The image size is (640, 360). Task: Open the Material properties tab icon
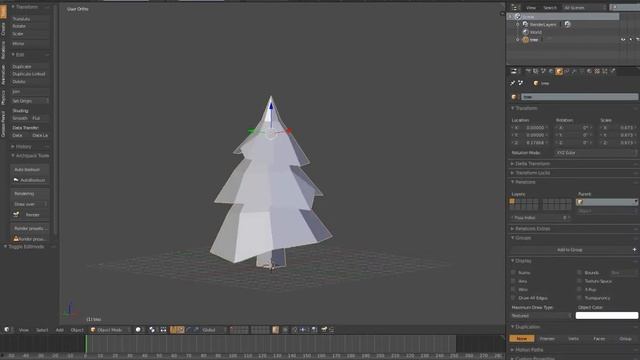pyautogui.click(x=589, y=71)
